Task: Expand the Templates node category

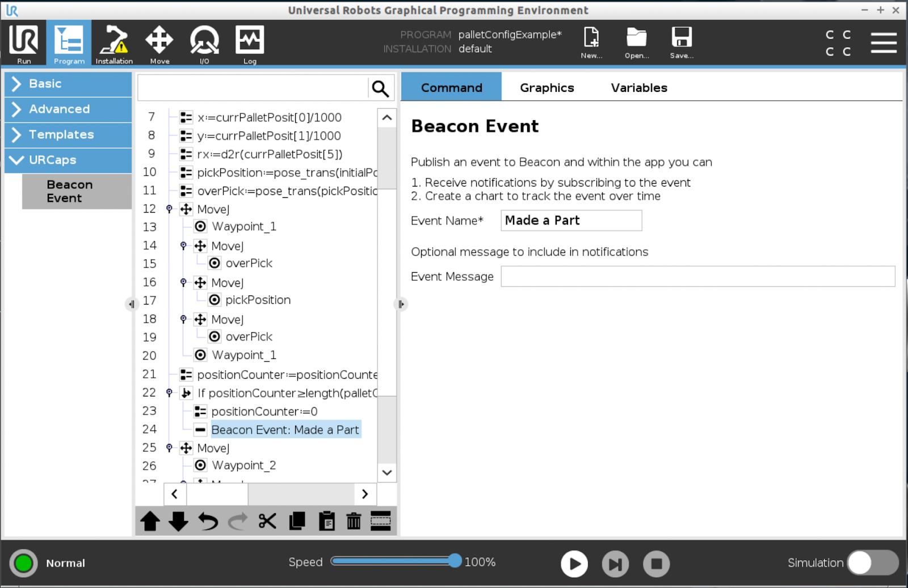Action: 68,135
